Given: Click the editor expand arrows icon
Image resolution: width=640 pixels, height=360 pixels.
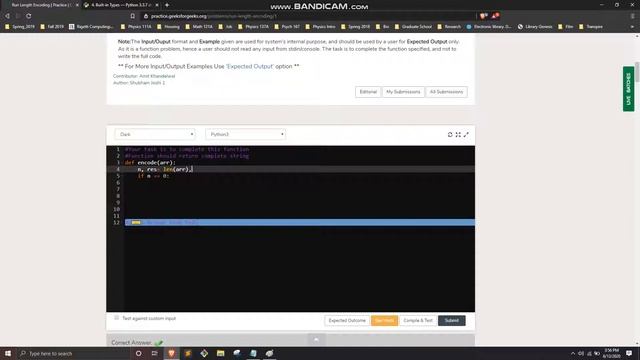Looking at the screenshot, I should [x=466, y=134].
